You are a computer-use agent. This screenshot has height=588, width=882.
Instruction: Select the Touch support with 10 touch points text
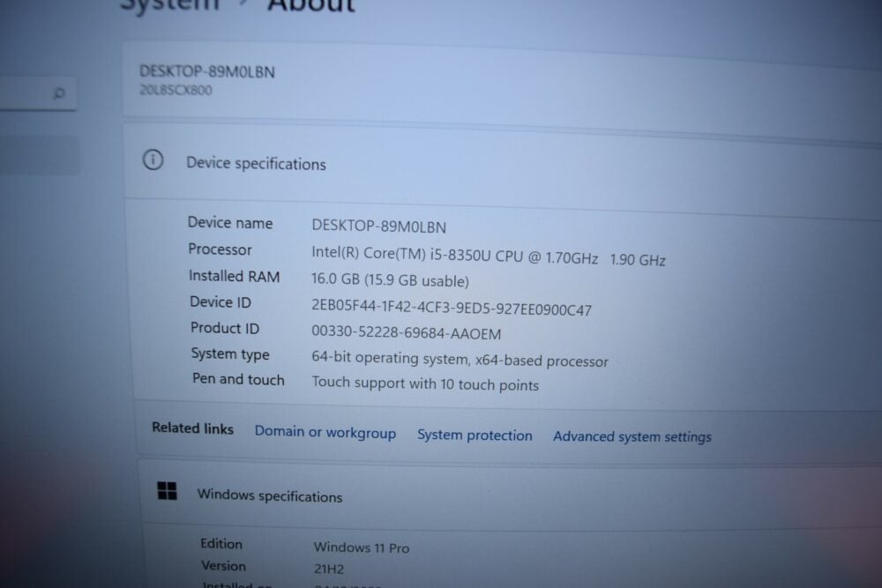pos(425,383)
